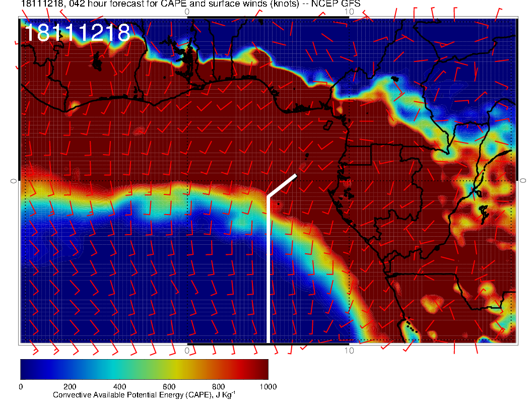Viewport: 532px width, 411px height.
Task: Click the 0 latitude label on the right edge
Action: tap(523, 180)
